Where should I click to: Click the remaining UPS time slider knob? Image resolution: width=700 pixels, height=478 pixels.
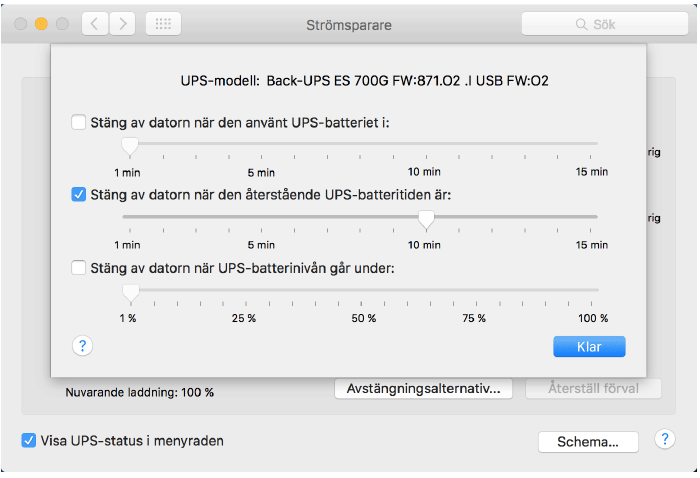[x=427, y=219]
